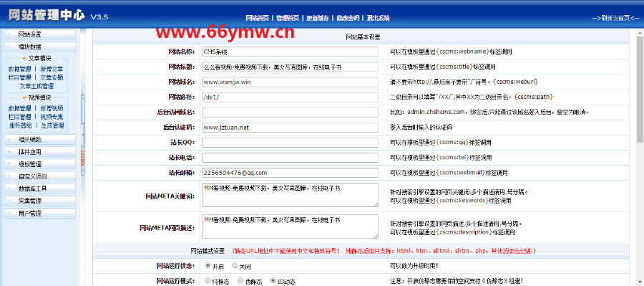Collapse sidebar using the CSCMS handle
This screenshot has width=644, height=286.
(83, 135)
